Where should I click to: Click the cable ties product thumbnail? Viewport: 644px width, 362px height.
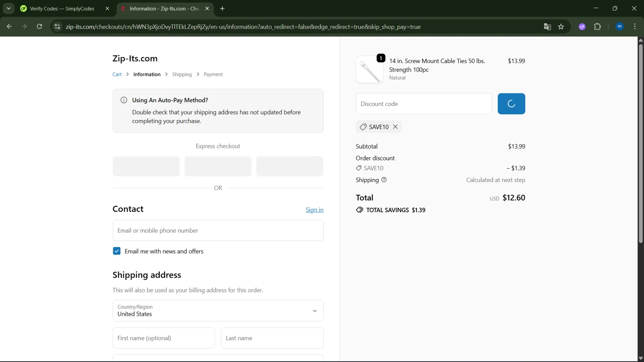[x=370, y=69]
